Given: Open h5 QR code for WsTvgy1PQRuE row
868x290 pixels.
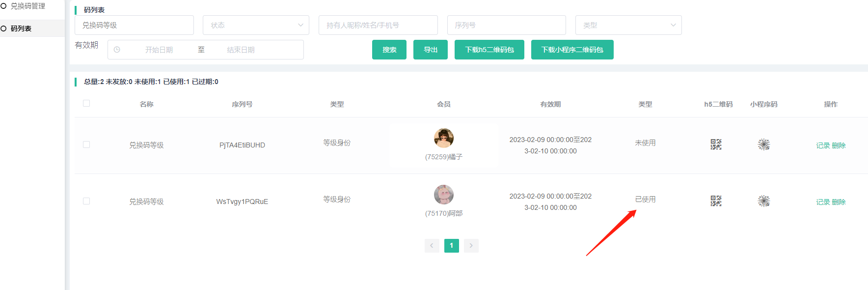Looking at the screenshot, I should (x=716, y=201).
